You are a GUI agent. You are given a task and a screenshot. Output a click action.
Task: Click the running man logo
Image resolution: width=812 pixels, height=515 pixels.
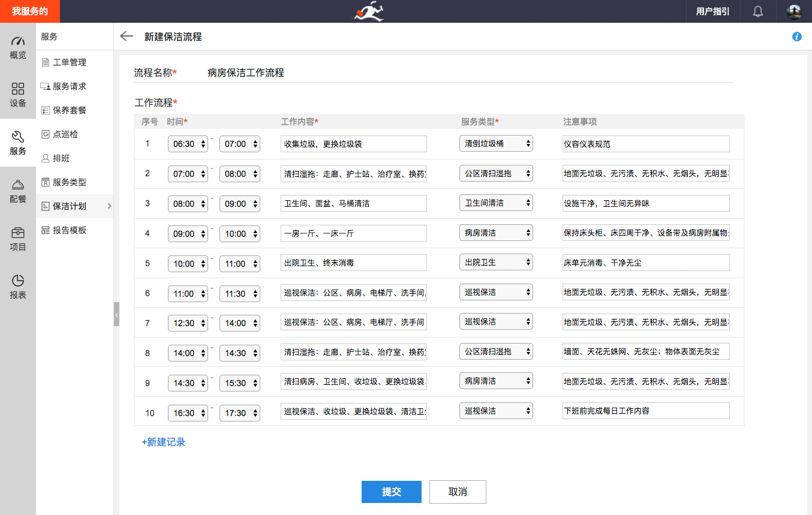(x=368, y=11)
